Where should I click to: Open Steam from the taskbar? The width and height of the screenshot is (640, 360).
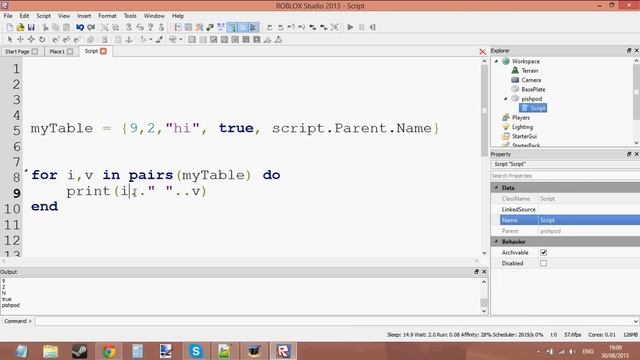pos(80,351)
